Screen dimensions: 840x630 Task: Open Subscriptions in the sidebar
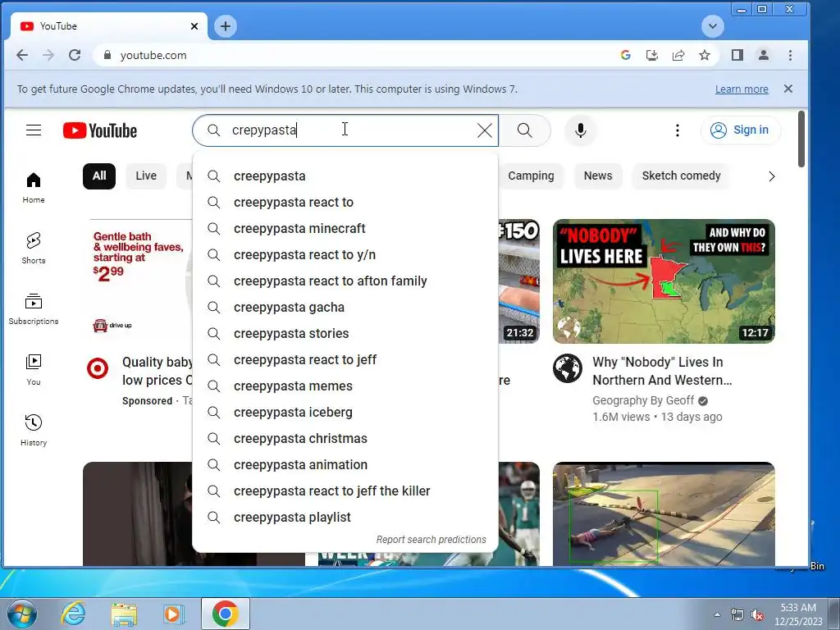33,309
